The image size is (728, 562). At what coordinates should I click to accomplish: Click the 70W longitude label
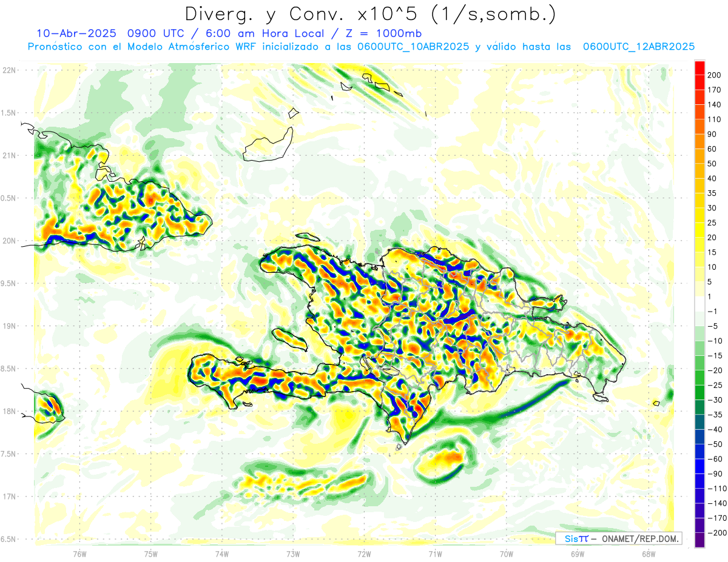506,554
